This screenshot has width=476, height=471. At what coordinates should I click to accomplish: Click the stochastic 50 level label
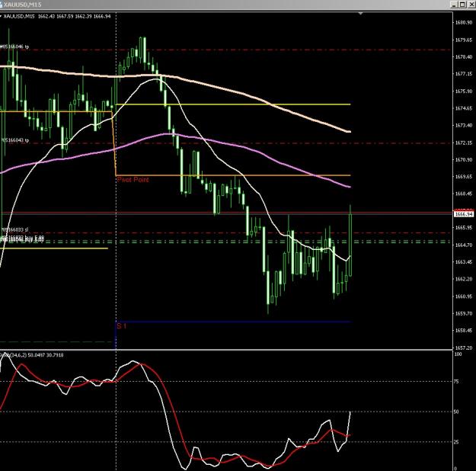tap(456, 412)
